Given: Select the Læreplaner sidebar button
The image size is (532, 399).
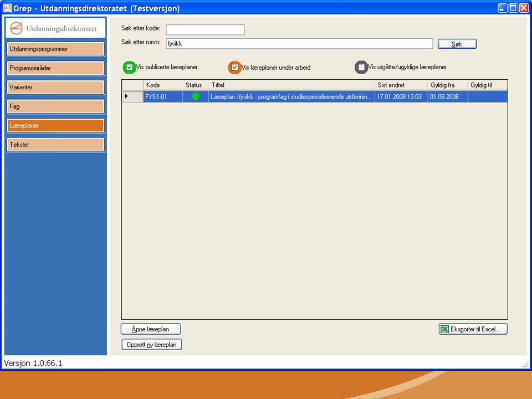Looking at the screenshot, I should coord(55,126).
